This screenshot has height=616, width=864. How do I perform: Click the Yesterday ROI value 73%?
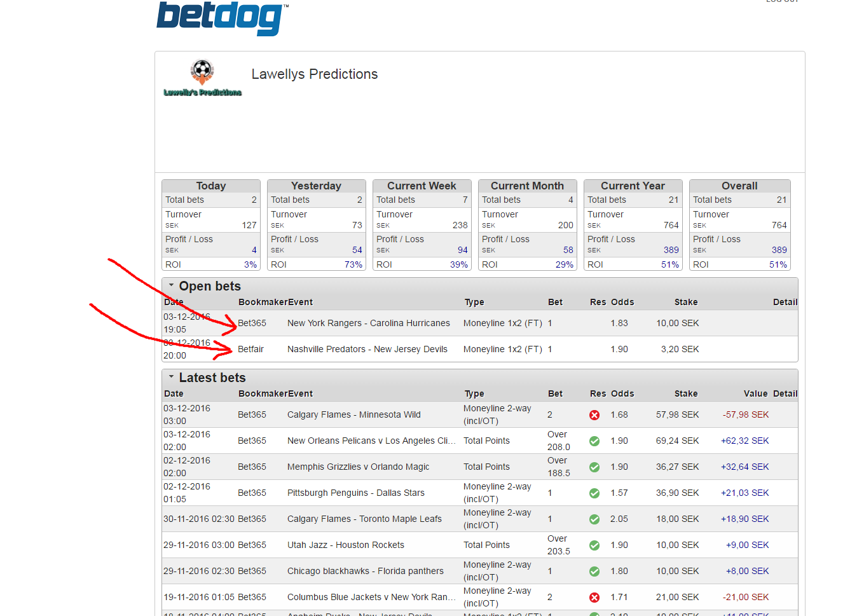[353, 264]
